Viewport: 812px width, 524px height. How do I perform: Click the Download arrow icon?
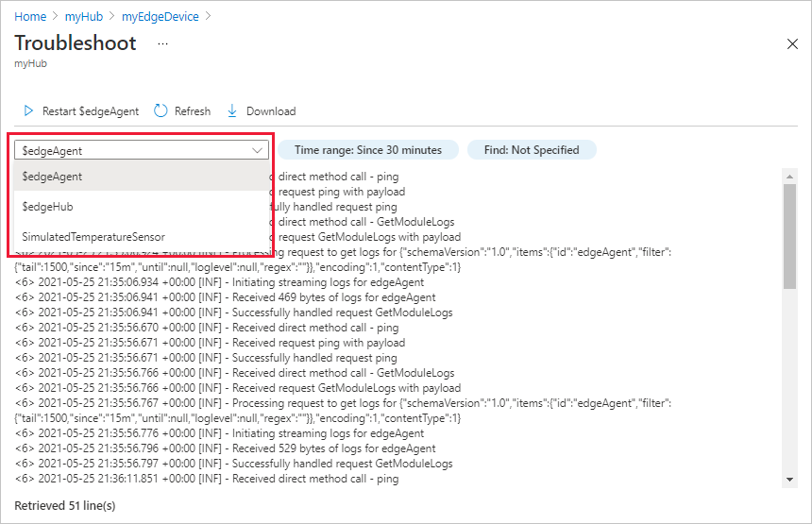[x=232, y=111]
